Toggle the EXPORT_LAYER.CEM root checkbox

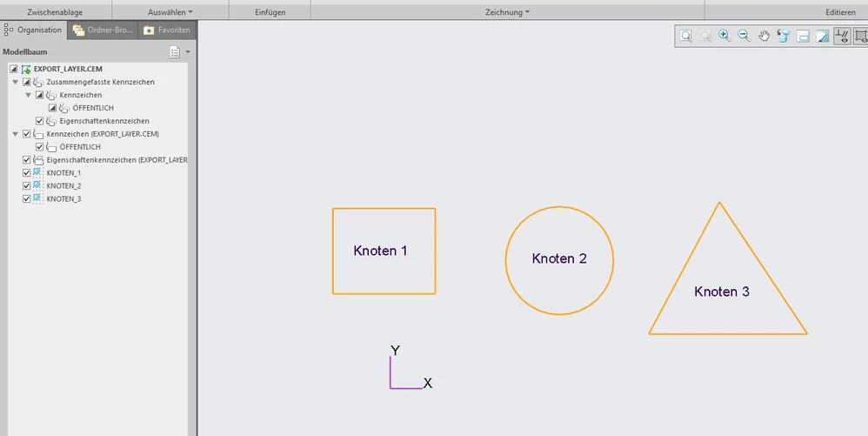point(14,70)
